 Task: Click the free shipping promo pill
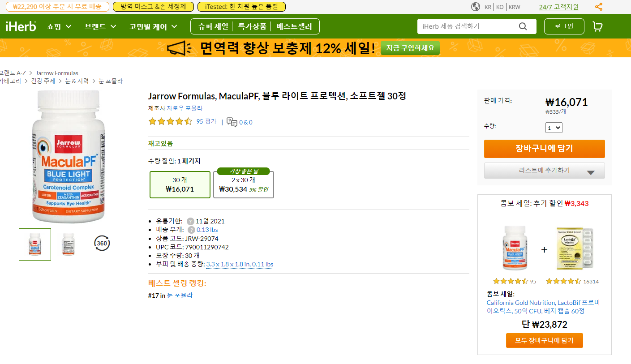[x=57, y=7]
